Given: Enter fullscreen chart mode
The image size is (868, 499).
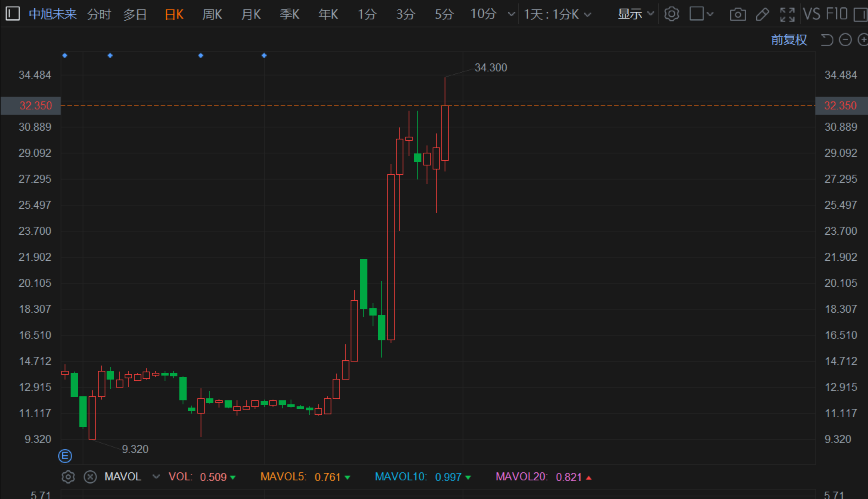Looking at the screenshot, I should [x=787, y=14].
